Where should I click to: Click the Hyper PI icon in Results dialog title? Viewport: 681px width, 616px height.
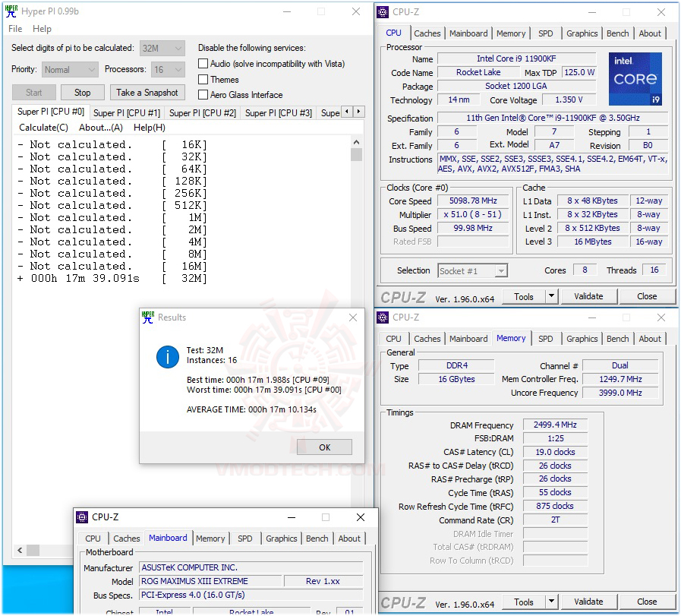(148, 317)
